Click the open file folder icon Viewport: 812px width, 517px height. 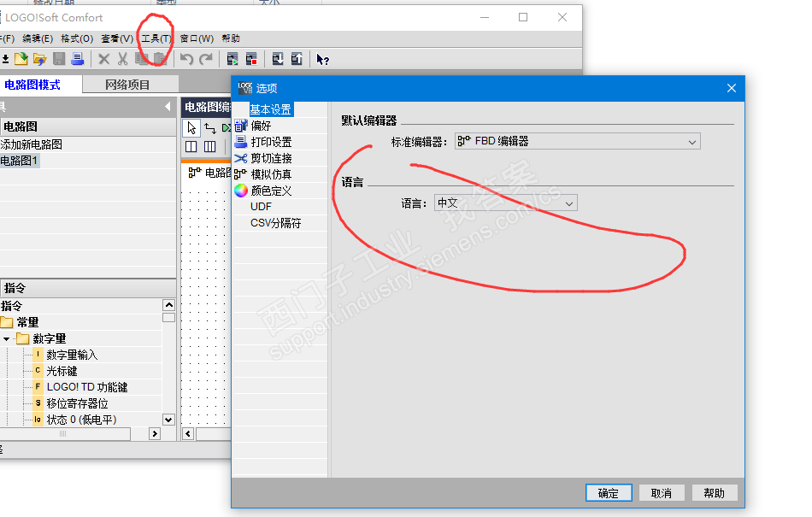pyautogui.click(x=21, y=59)
